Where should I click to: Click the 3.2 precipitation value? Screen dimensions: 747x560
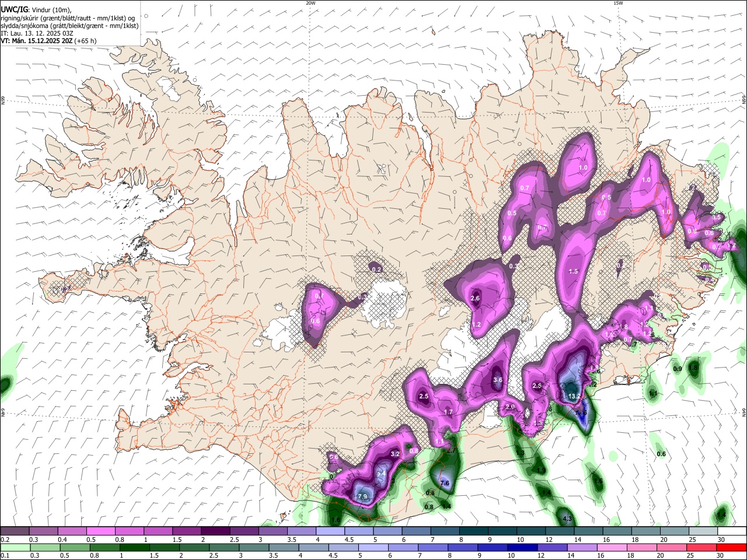pos(395,454)
